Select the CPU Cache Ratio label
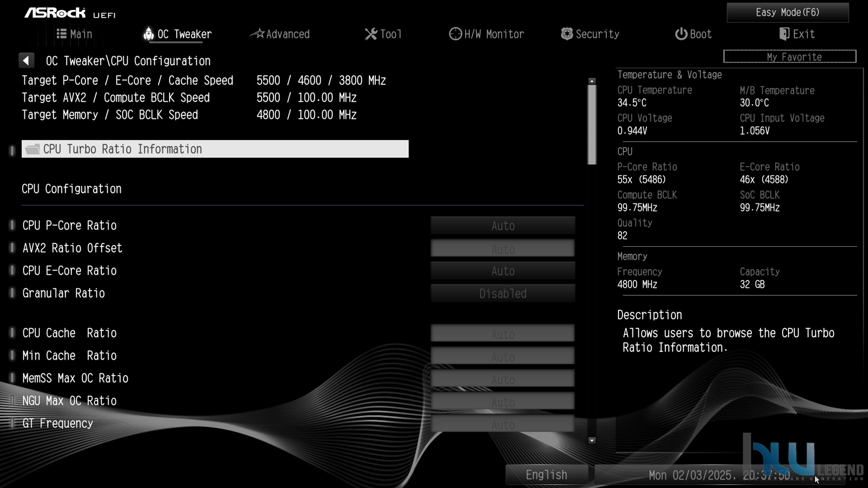The width and height of the screenshot is (868, 488). (70, 333)
